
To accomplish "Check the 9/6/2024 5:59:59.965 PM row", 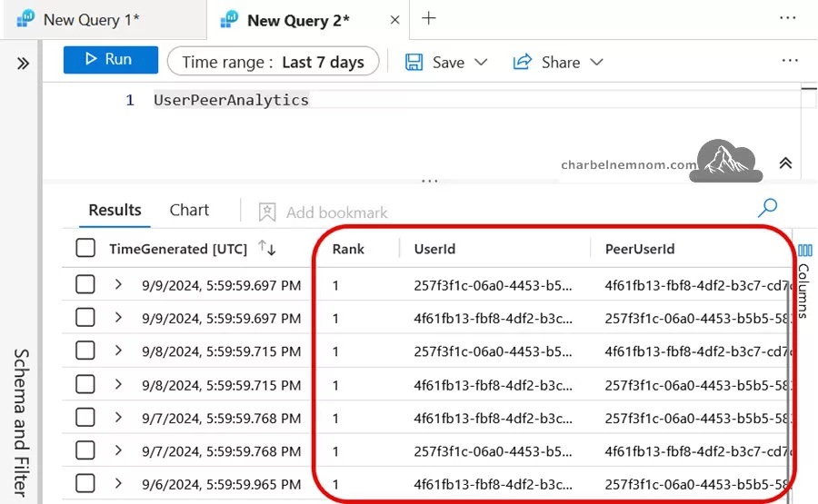I will (85, 484).
